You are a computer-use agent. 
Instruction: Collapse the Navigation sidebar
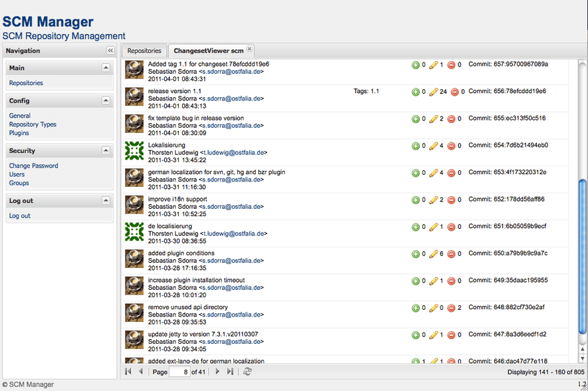[110, 51]
